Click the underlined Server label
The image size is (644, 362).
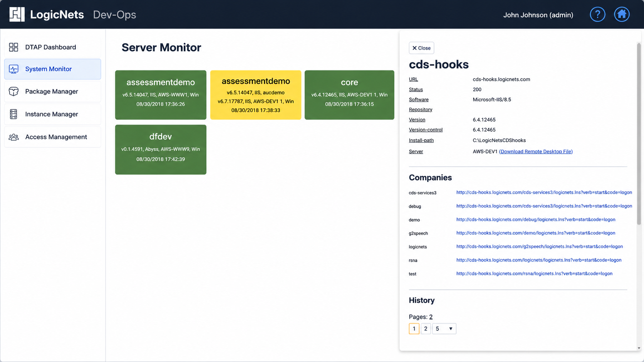tap(416, 152)
